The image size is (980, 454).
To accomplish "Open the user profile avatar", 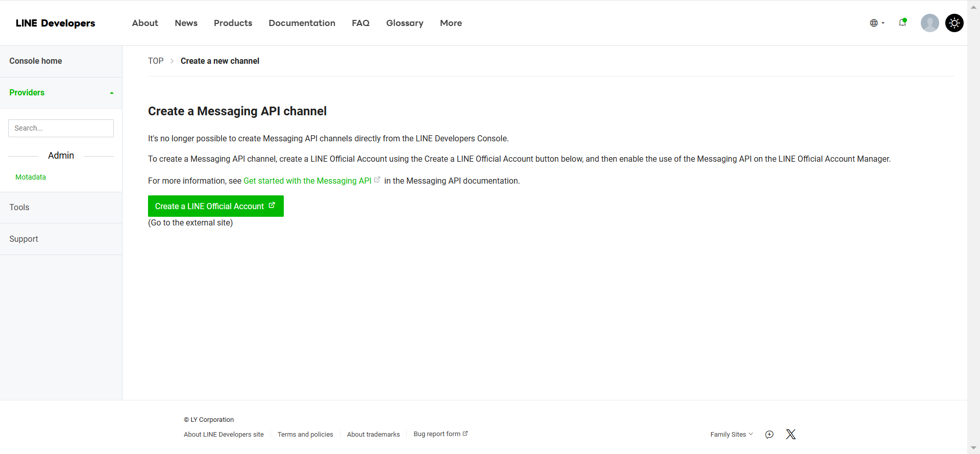I will (x=929, y=23).
